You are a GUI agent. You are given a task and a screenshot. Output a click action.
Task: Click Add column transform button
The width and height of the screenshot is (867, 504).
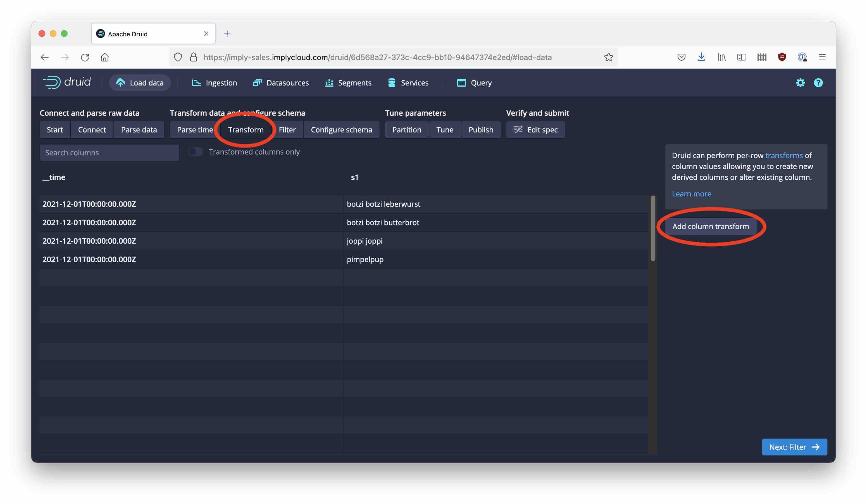click(x=710, y=226)
